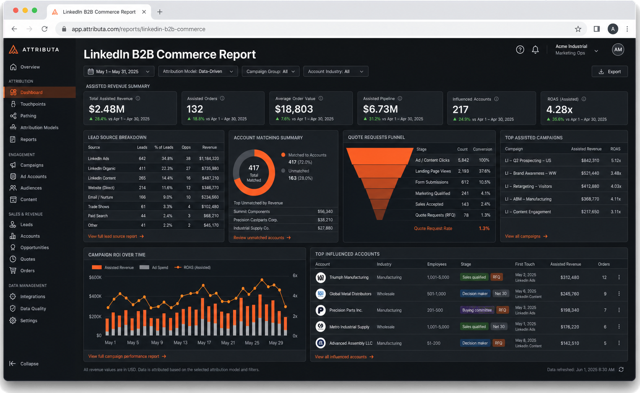Open the Data Quality shield icon
The image size is (640, 393).
coord(13,309)
